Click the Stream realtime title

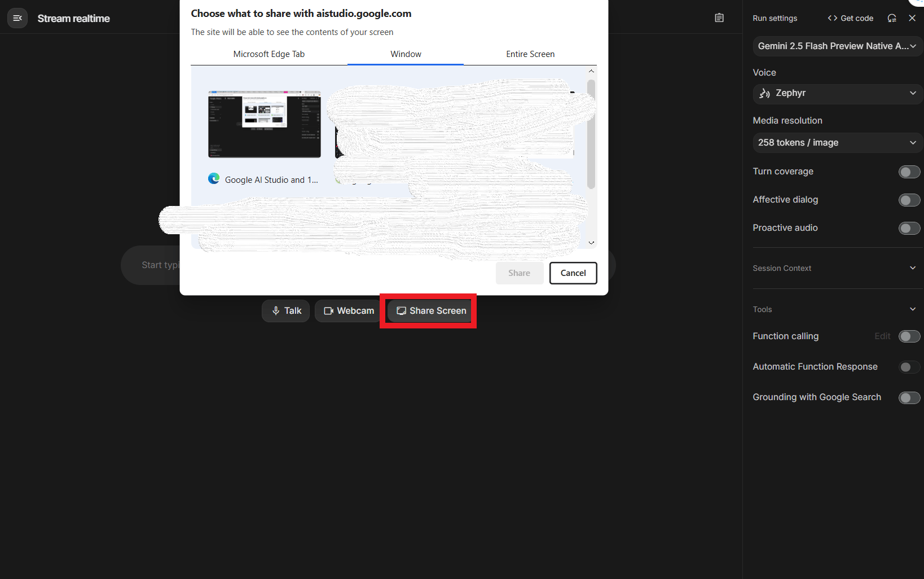coord(74,19)
